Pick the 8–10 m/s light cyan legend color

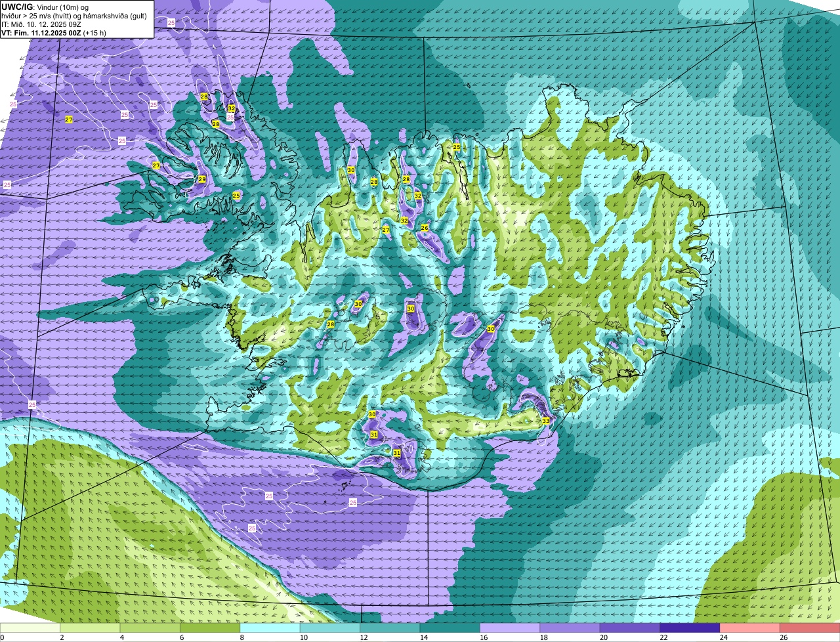click(x=270, y=628)
